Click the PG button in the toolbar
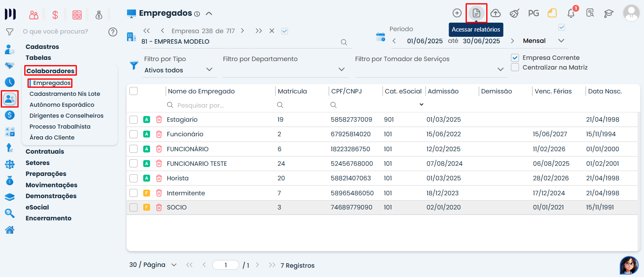The height and width of the screenshot is (277, 644). click(533, 13)
